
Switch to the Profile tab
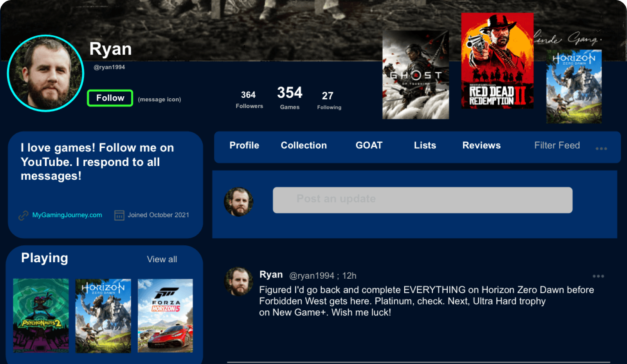tap(244, 145)
